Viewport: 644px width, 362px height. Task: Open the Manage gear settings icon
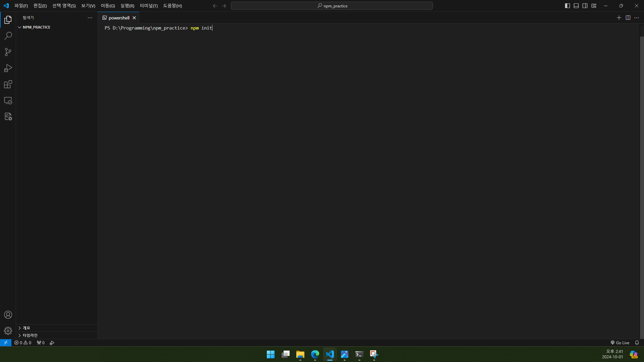(x=8, y=331)
